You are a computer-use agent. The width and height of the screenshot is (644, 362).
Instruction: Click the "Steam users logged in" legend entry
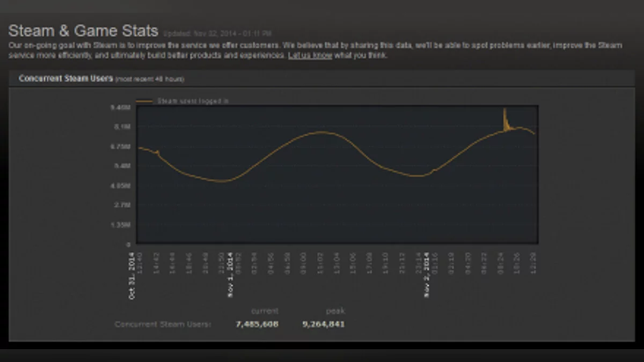(183, 101)
